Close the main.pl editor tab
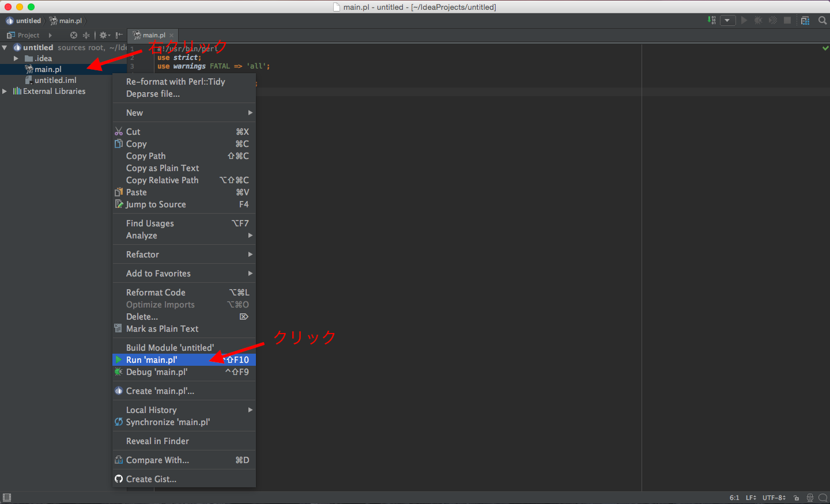Viewport: 830px width, 504px height. click(172, 35)
